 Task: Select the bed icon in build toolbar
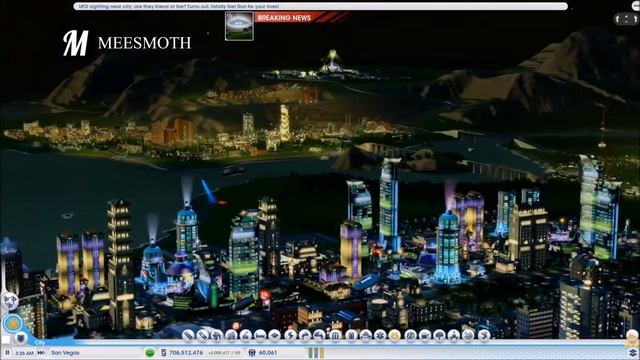coord(260,336)
